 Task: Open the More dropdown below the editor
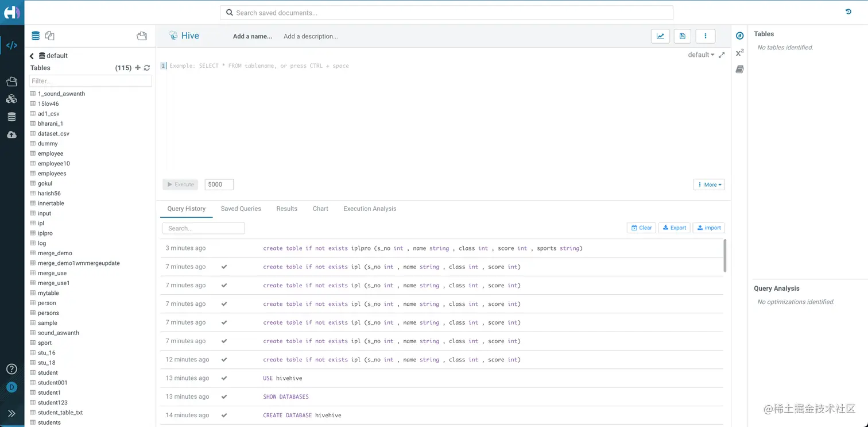point(710,184)
